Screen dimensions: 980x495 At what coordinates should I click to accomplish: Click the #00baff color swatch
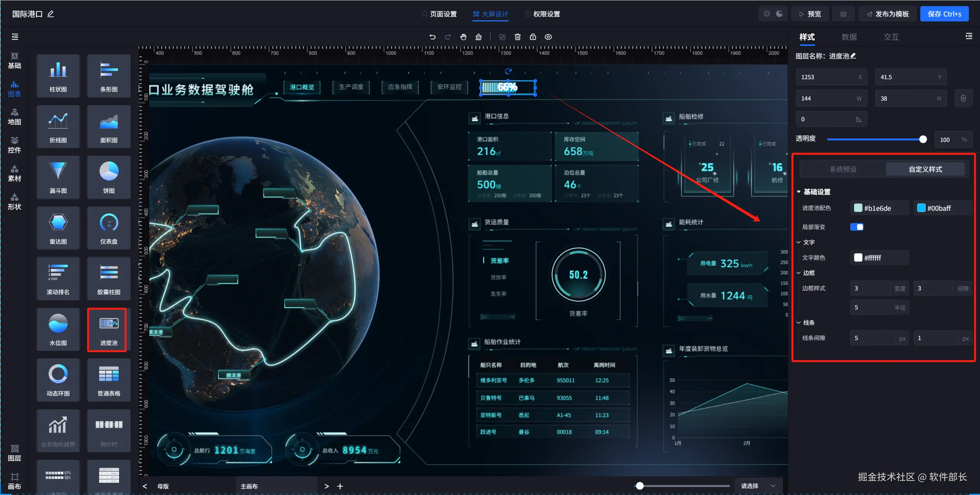pyautogui.click(x=921, y=208)
